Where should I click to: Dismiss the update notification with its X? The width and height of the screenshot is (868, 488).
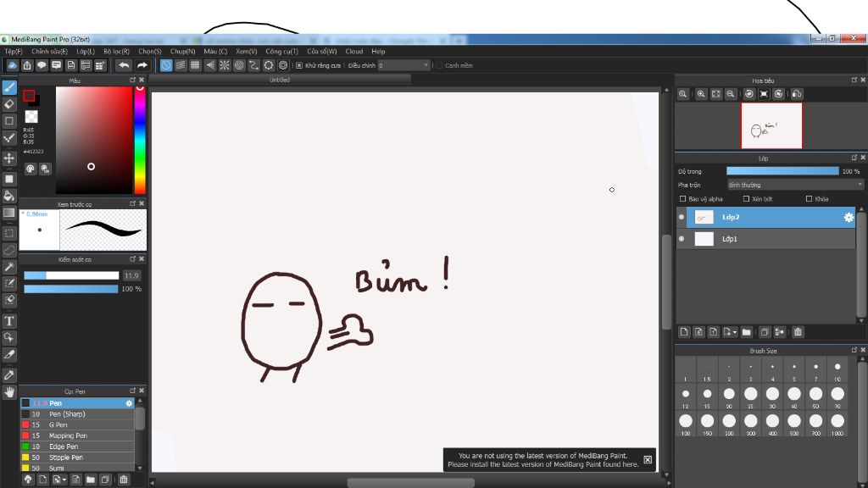648,460
